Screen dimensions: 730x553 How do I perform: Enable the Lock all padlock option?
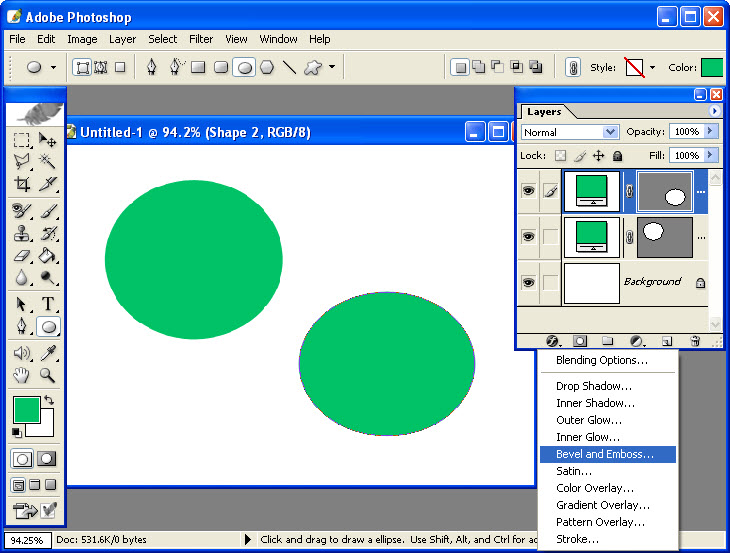click(x=617, y=156)
